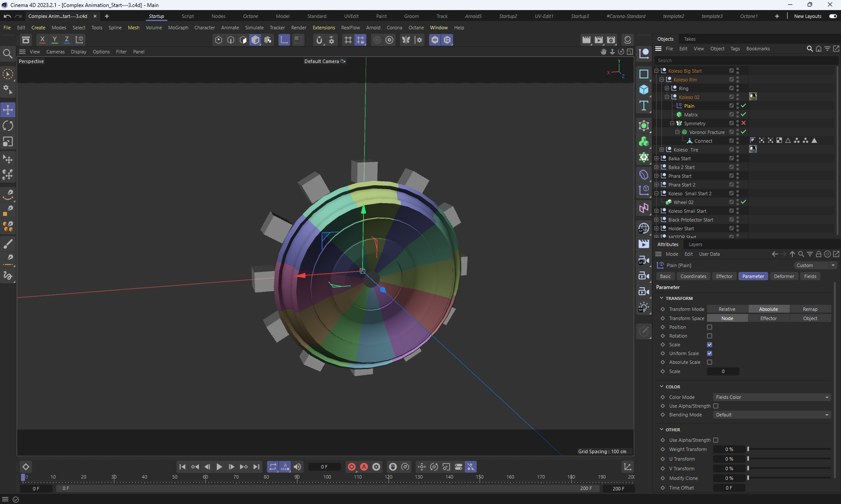Expand the Koleso Tire tree item
841x504 pixels.
point(661,150)
